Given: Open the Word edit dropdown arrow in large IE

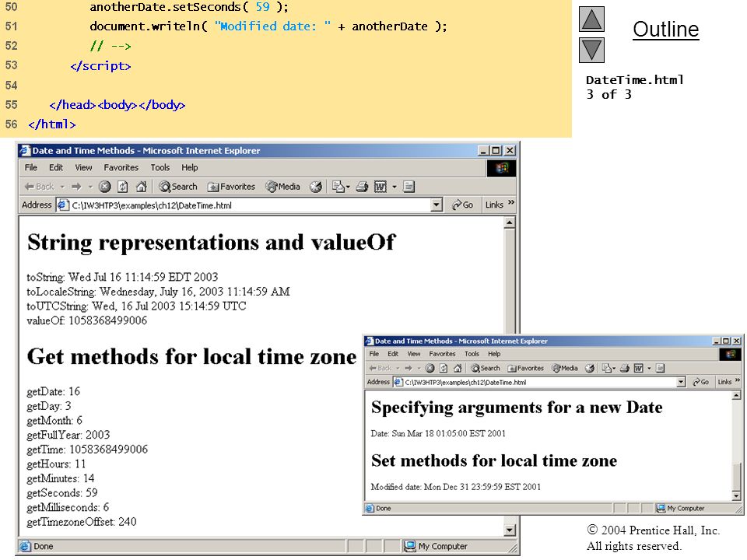Looking at the screenshot, I should 395,187.
